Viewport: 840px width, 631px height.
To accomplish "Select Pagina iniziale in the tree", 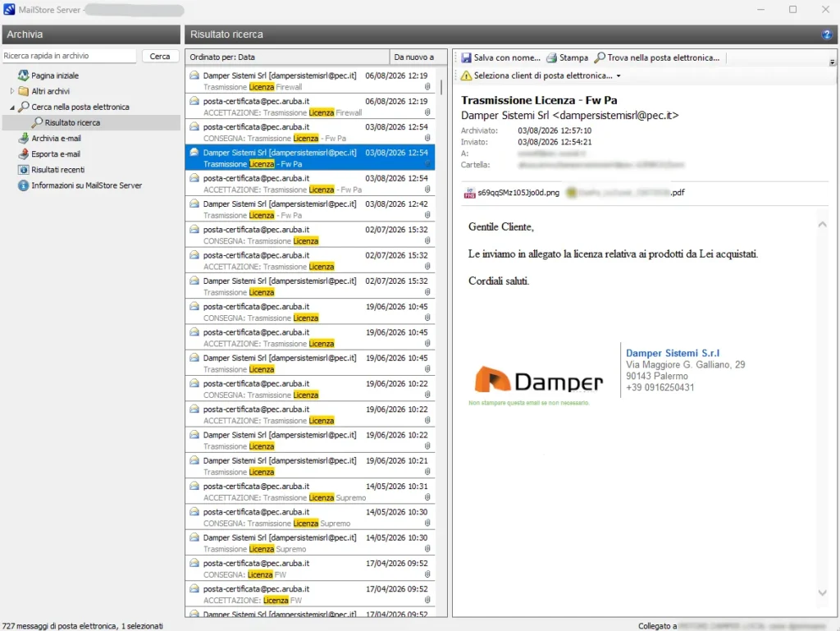I will 55,75.
